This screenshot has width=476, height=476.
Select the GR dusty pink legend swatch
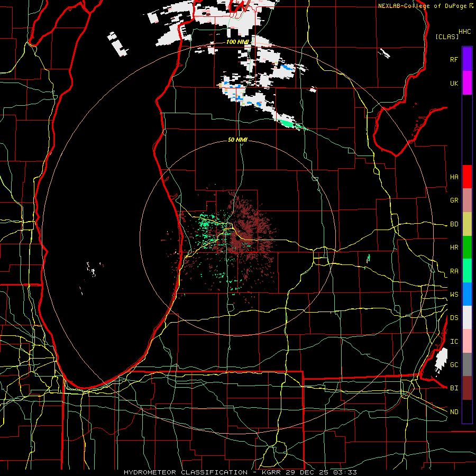[x=467, y=200]
